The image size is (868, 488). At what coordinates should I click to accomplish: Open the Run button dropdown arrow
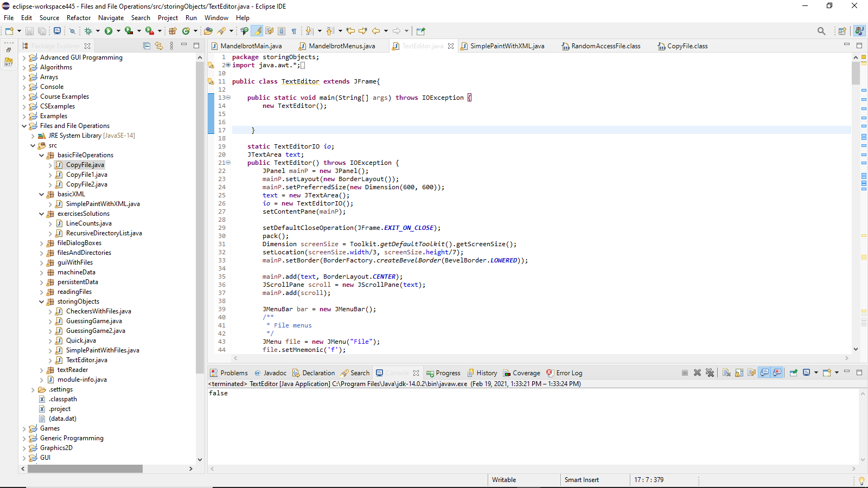118,31
